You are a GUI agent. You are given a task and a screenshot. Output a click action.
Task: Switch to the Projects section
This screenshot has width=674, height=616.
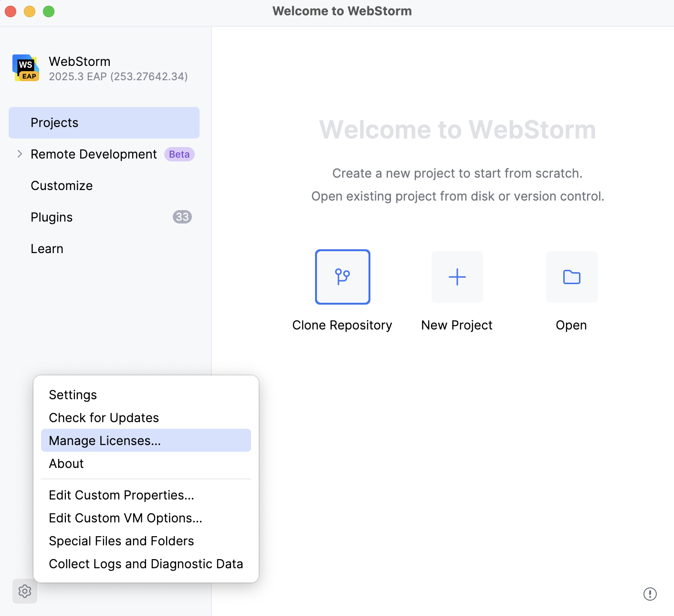tap(54, 122)
